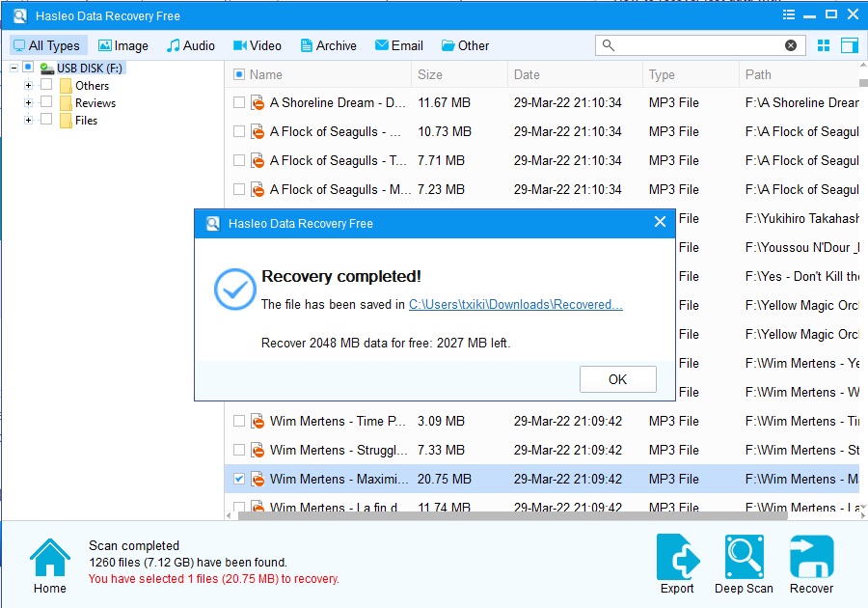This screenshot has height=608, width=868.
Task: Check the A Shoreline Dream file checkbox
Action: click(239, 102)
